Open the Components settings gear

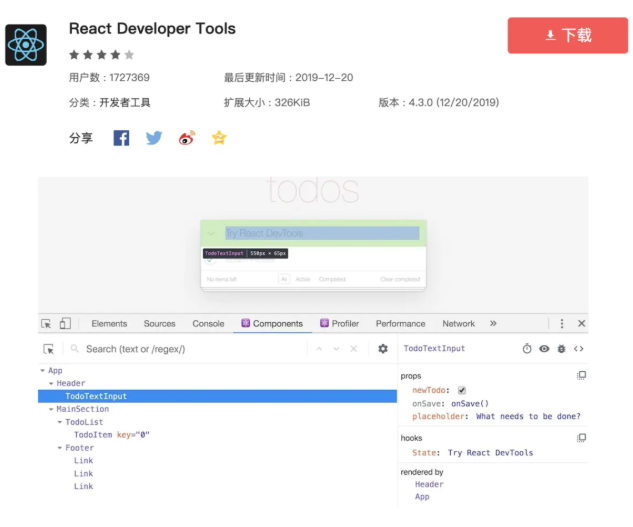pos(383,349)
